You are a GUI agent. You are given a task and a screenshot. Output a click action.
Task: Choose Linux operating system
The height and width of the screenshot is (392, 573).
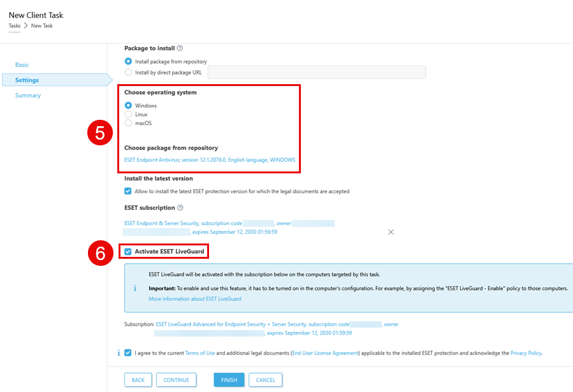pyautogui.click(x=128, y=114)
